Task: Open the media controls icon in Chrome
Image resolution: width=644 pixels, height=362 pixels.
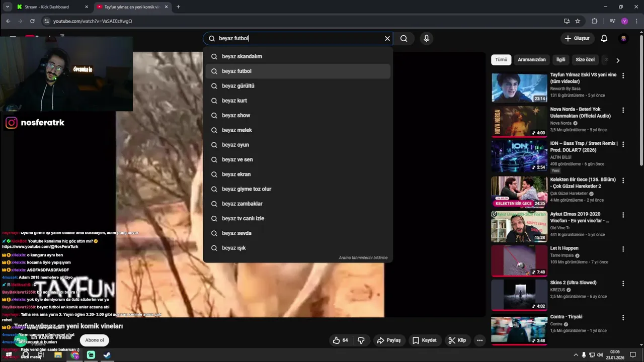Action: tap(612, 21)
